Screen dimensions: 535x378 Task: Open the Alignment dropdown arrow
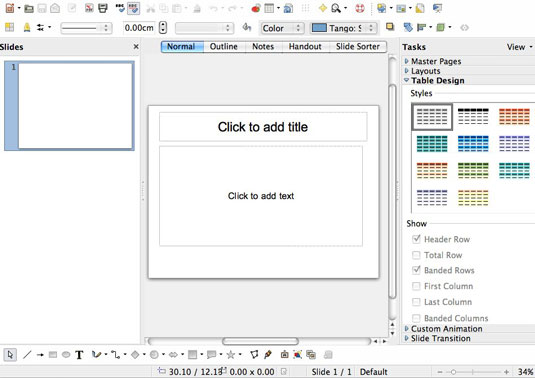pos(431,27)
